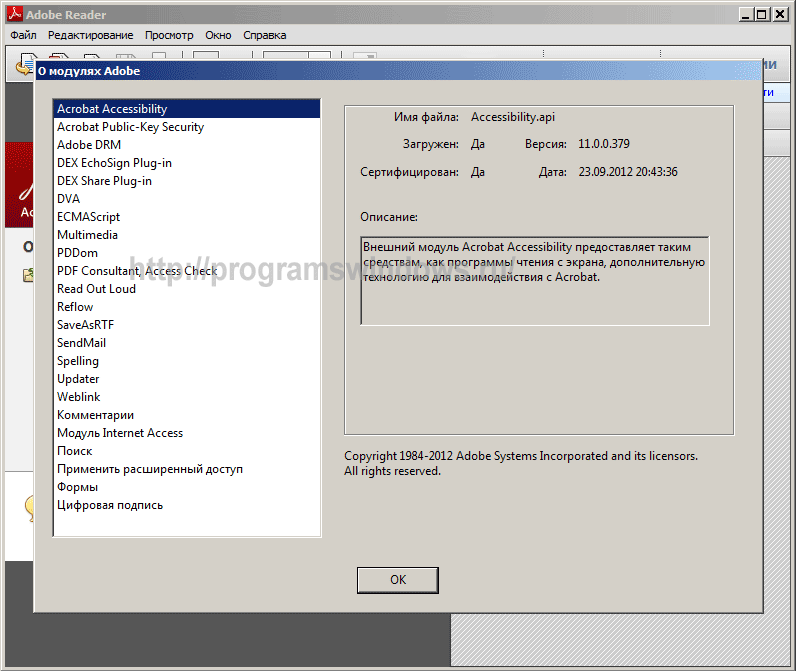Viewport: 796px width, 671px height.
Task: Select the ECMAScript module
Action: point(186,217)
